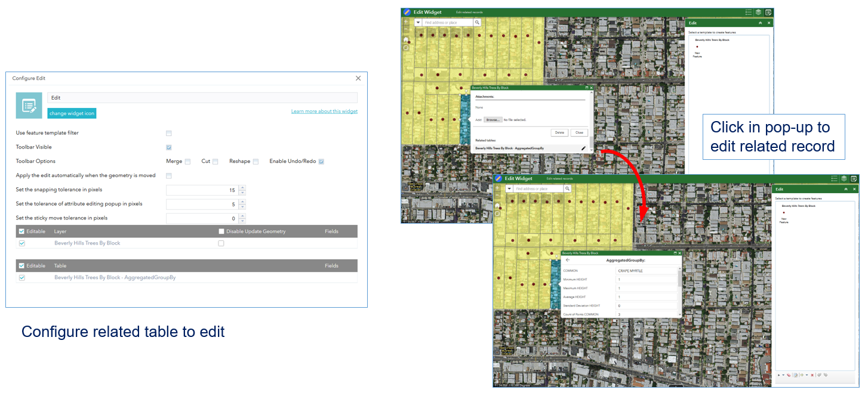Uncheck the Toolbar Visible checkbox
This screenshot has width=868, height=396.
pyautogui.click(x=169, y=147)
